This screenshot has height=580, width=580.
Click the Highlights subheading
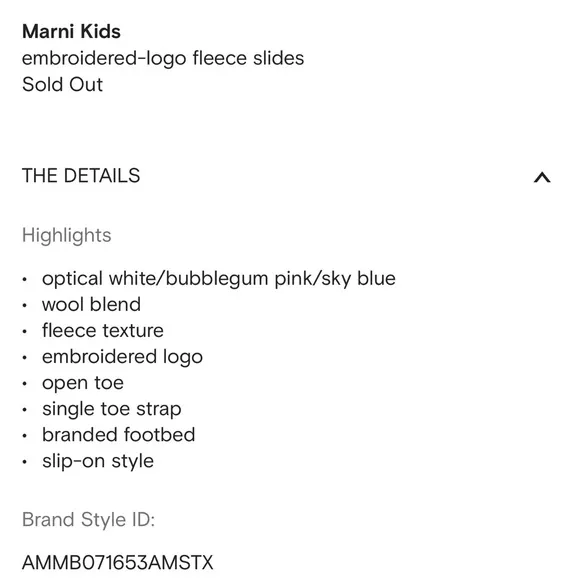click(x=67, y=236)
